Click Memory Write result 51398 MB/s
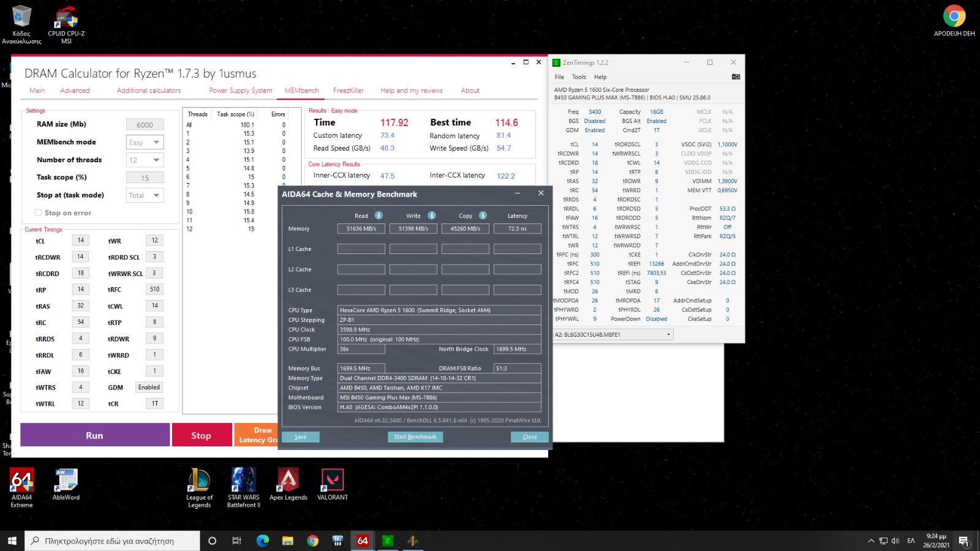This screenshot has height=551, width=980. pos(413,228)
